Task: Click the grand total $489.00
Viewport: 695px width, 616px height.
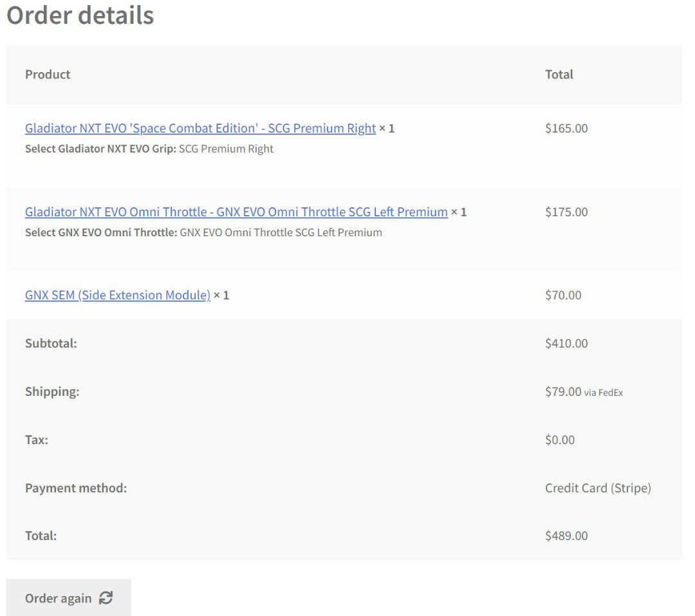Action: point(566,536)
